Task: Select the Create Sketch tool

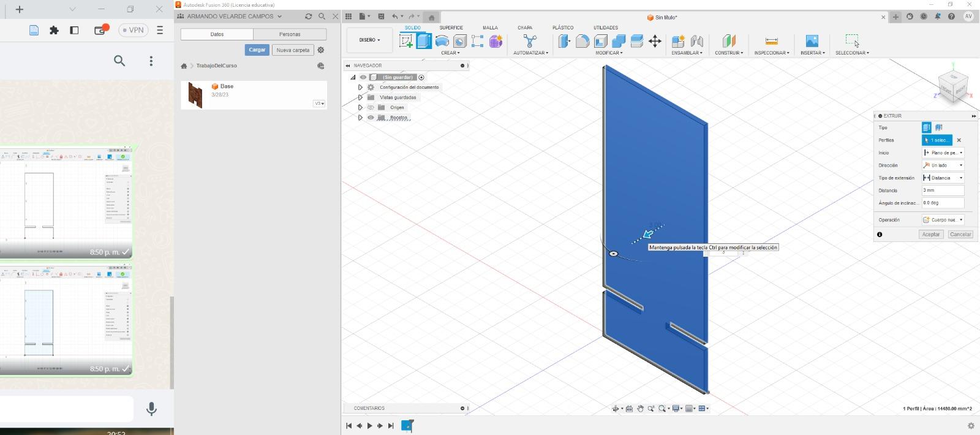Action: (406, 41)
